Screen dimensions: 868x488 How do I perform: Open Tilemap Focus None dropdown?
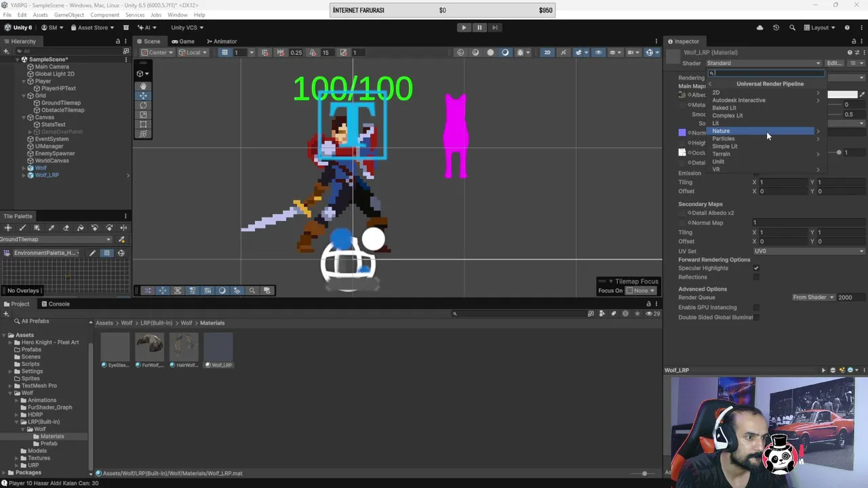640,291
